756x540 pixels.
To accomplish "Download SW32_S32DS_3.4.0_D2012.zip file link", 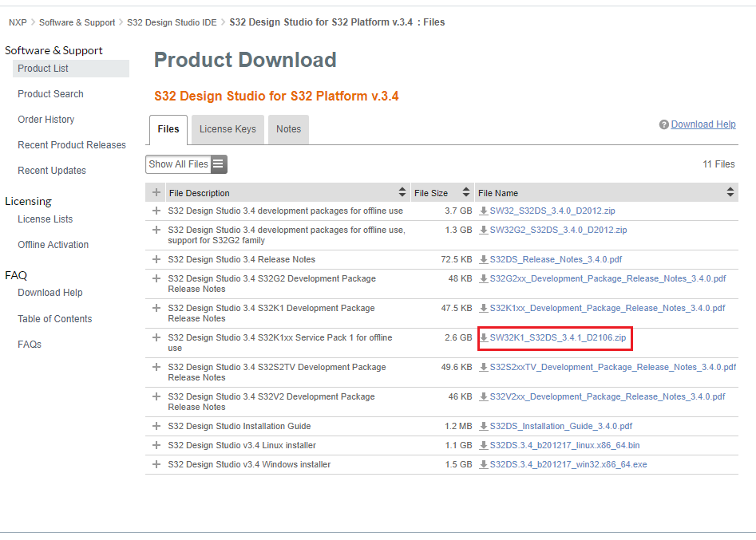I will [x=552, y=211].
